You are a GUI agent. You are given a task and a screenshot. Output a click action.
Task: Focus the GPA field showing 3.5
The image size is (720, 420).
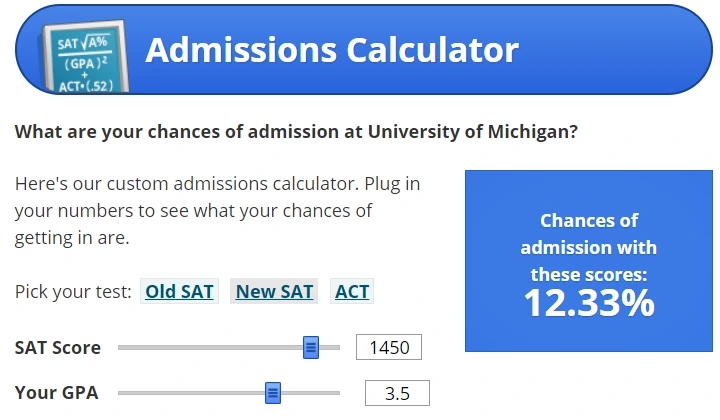[x=397, y=393]
